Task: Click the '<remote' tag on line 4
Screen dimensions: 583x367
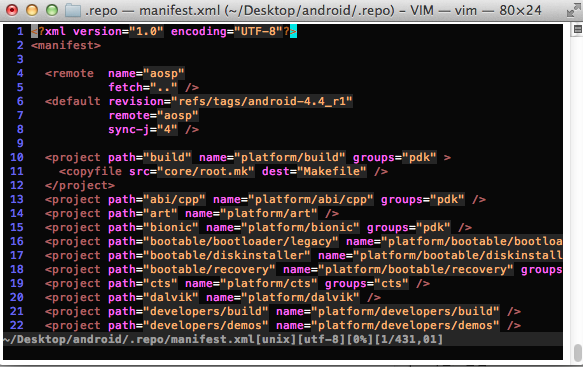Action: coord(70,73)
